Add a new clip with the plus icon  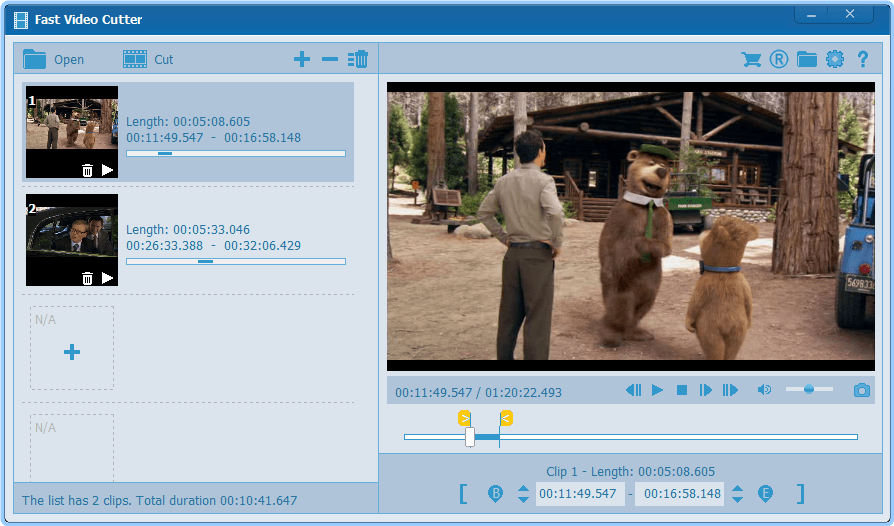coord(302,59)
